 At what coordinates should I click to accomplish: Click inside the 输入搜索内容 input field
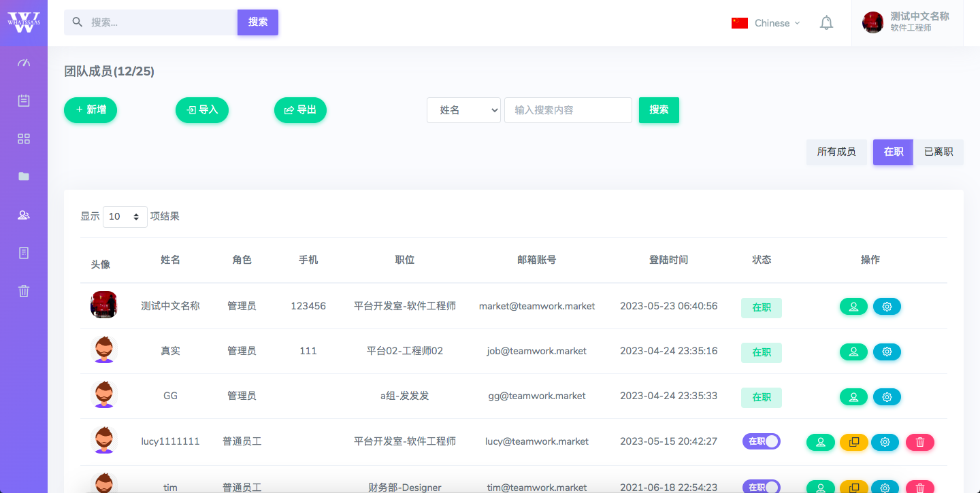pos(568,110)
